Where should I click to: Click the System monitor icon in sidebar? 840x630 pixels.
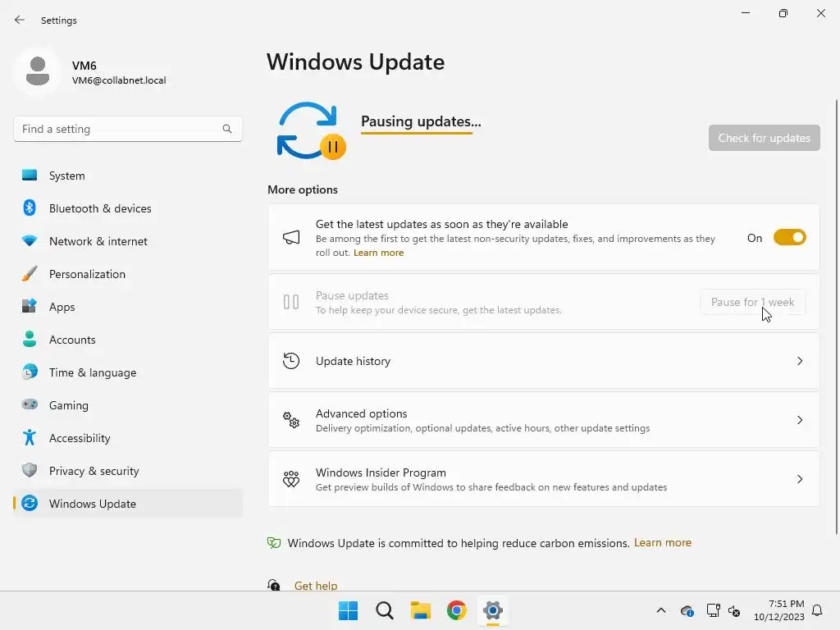pos(30,176)
